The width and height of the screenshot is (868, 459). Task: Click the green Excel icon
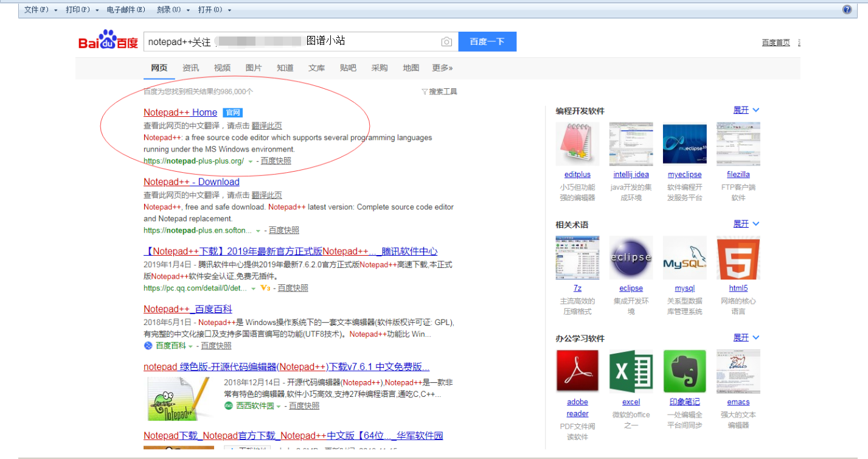pyautogui.click(x=631, y=371)
